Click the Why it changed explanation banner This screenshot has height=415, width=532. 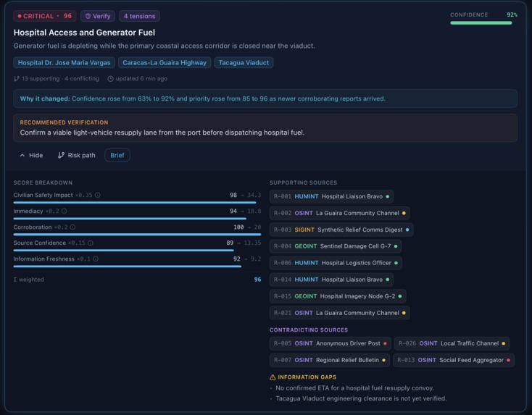point(265,98)
